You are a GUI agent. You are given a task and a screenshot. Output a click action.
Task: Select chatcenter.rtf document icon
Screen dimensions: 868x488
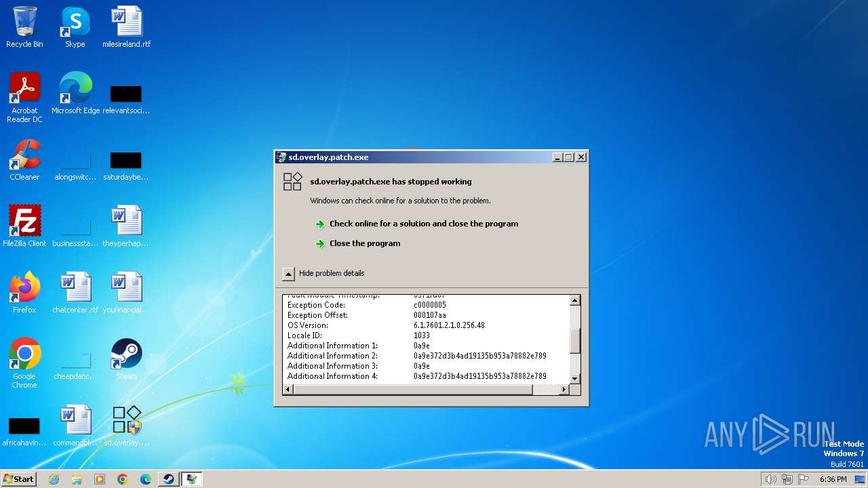75,293
